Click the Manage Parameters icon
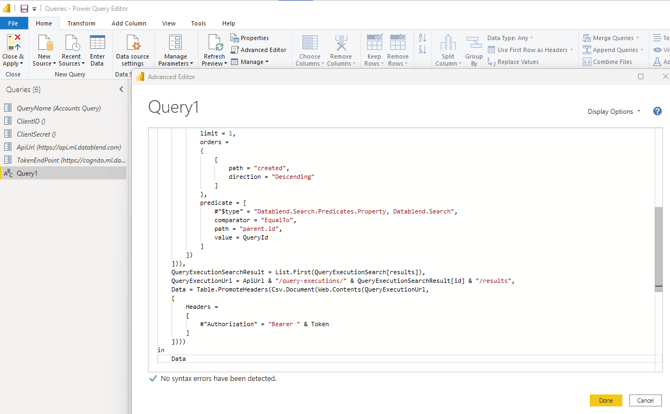The width and height of the screenshot is (670, 414). coord(175,43)
